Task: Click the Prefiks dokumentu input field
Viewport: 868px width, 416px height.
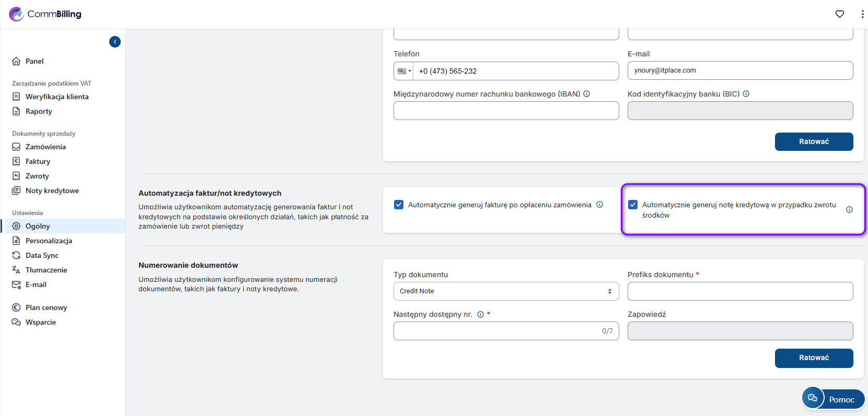Action: [x=740, y=291]
